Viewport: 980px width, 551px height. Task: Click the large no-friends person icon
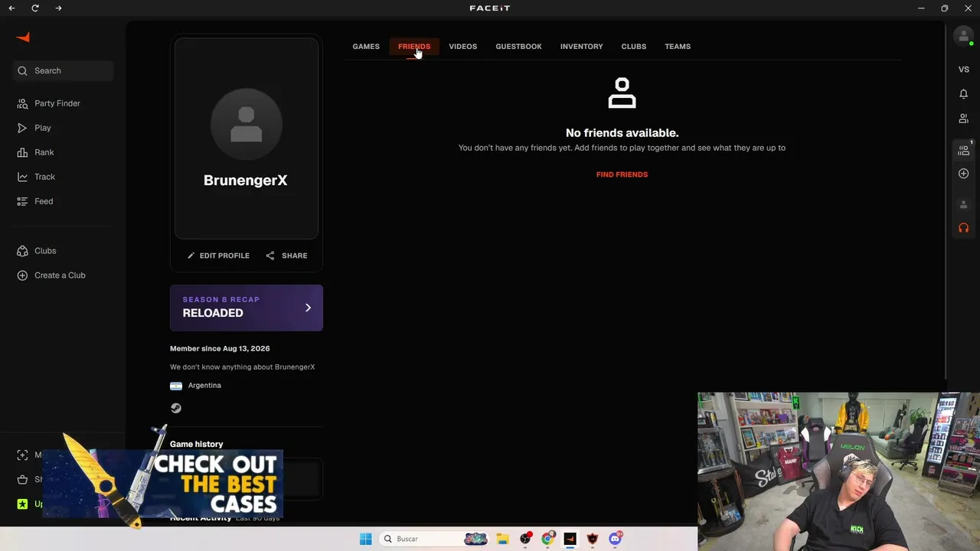pyautogui.click(x=622, y=93)
